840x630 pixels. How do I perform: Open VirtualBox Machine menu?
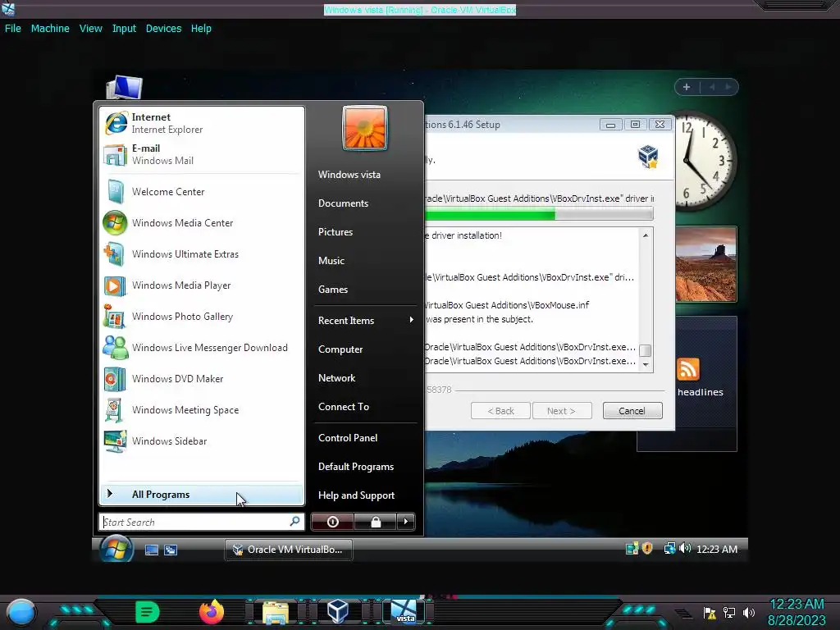(50, 29)
